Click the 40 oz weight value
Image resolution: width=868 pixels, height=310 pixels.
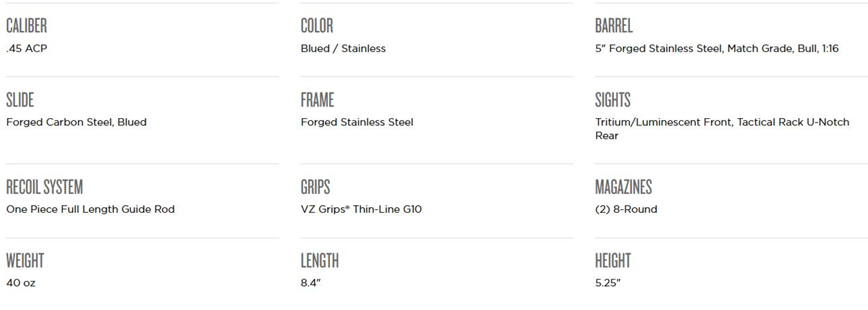[x=20, y=283]
